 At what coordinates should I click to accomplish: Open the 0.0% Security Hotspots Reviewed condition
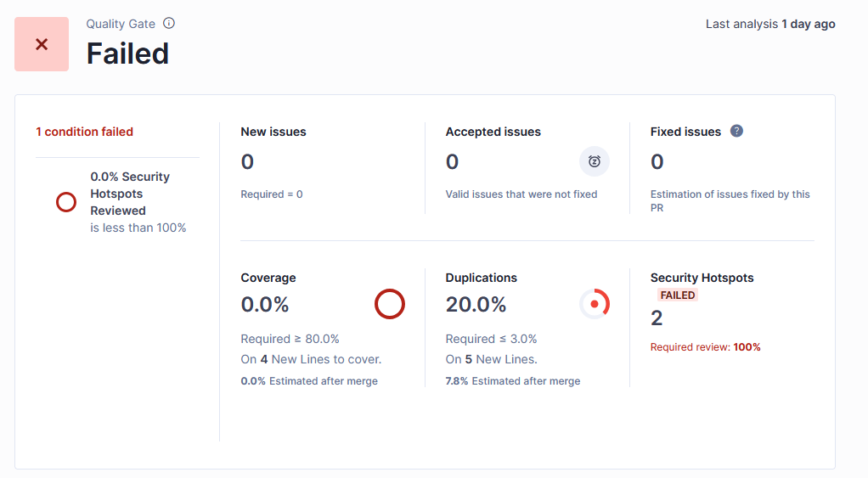pyautogui.click(x=130, y=194)
